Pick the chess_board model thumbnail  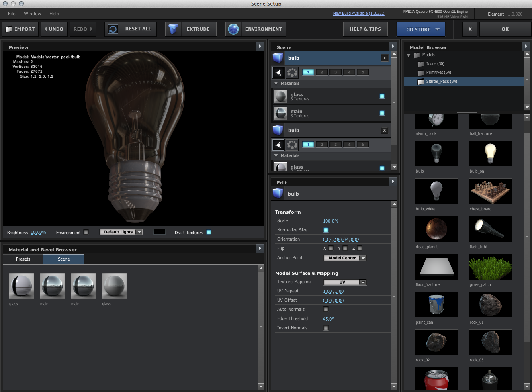click(490, 191)
